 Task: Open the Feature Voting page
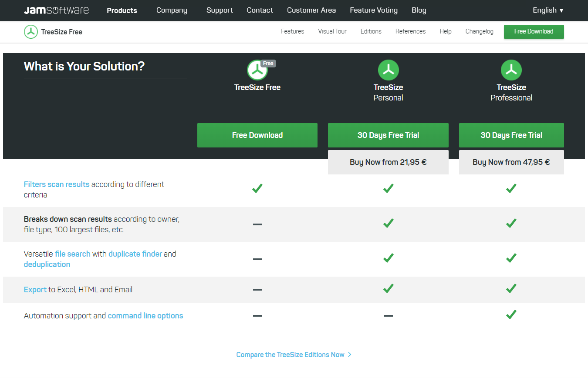point(373,10)
